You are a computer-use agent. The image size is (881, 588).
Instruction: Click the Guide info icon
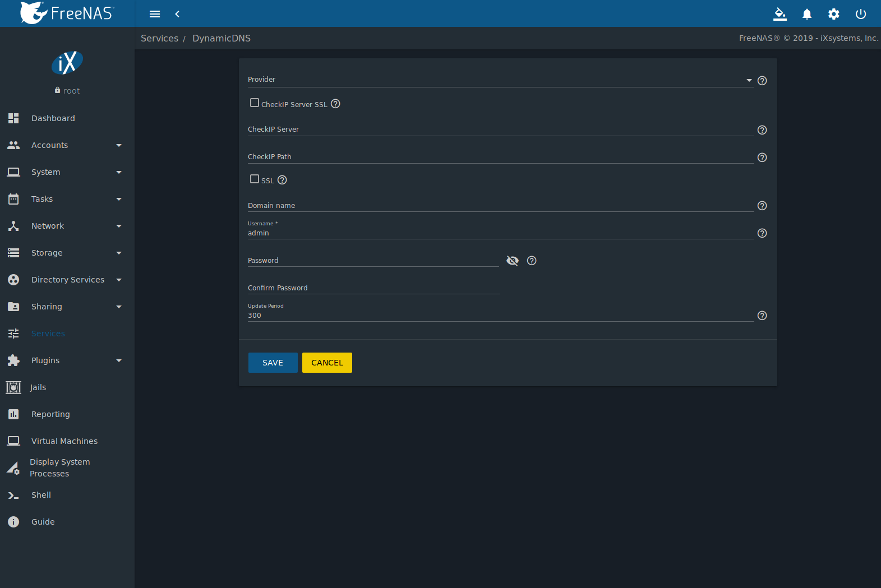pyautogui.click(x=13, y=522)
